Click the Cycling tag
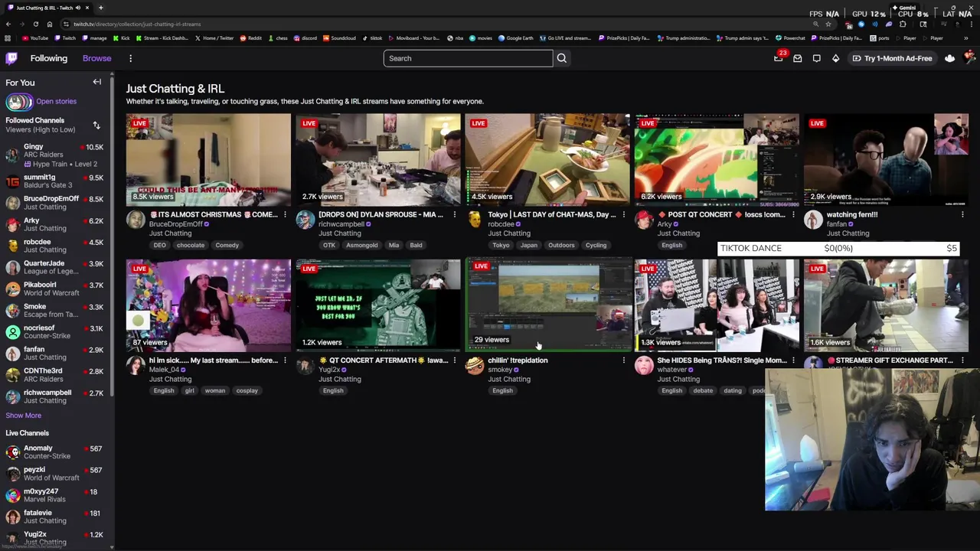980x551 pixels. [x=596, y=245]
